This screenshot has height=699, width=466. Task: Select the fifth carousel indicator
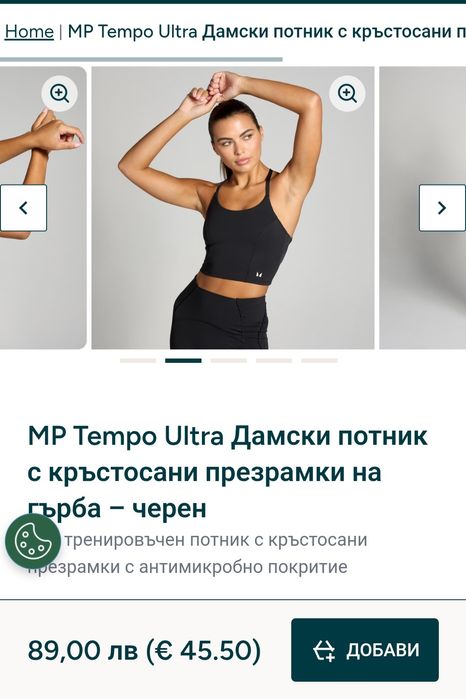pyautogui.click(x=319, y=360)
